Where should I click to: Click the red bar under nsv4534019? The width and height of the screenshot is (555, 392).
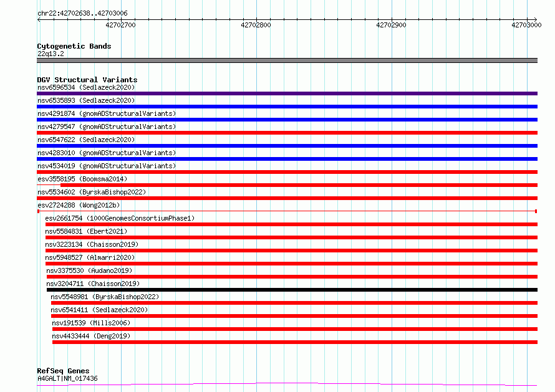coord(287,172)
